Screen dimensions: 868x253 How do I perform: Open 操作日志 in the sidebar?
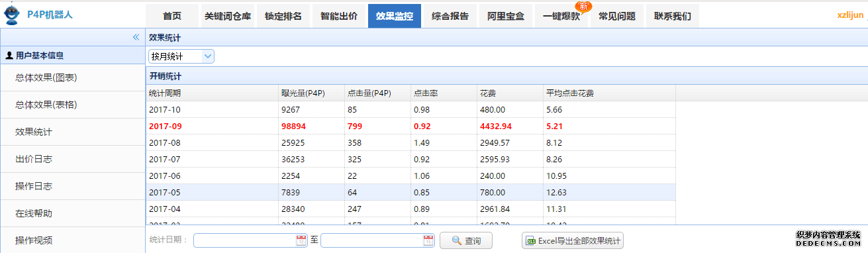point(72,186)
